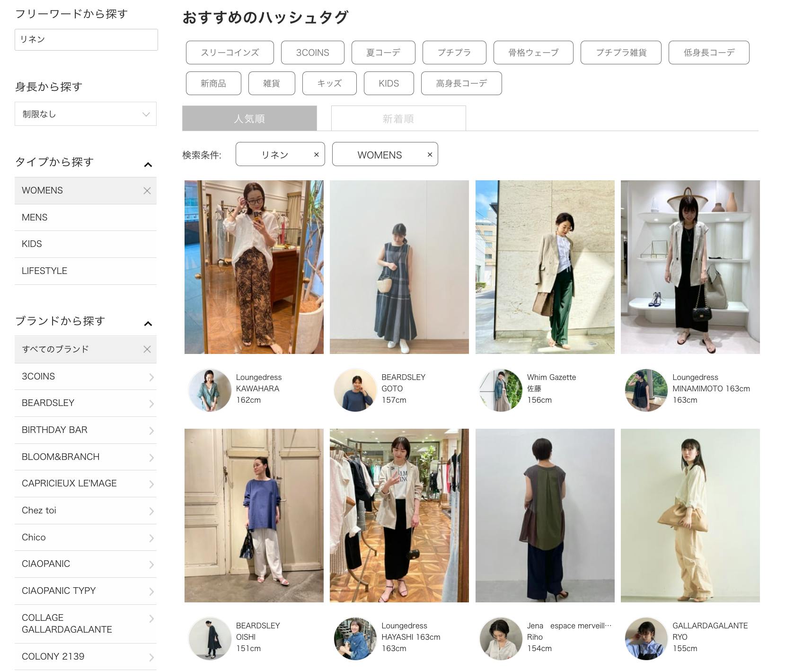Viewport: 812px width, 671px height.
Task: Open HAYASHI's round profile avatar
Action: click(355, 638)
